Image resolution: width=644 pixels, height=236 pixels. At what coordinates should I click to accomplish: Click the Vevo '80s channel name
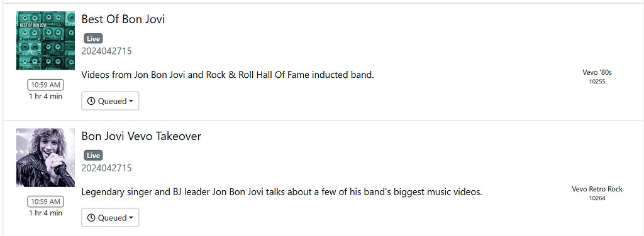pyautogui.click(x=597, y=73)
